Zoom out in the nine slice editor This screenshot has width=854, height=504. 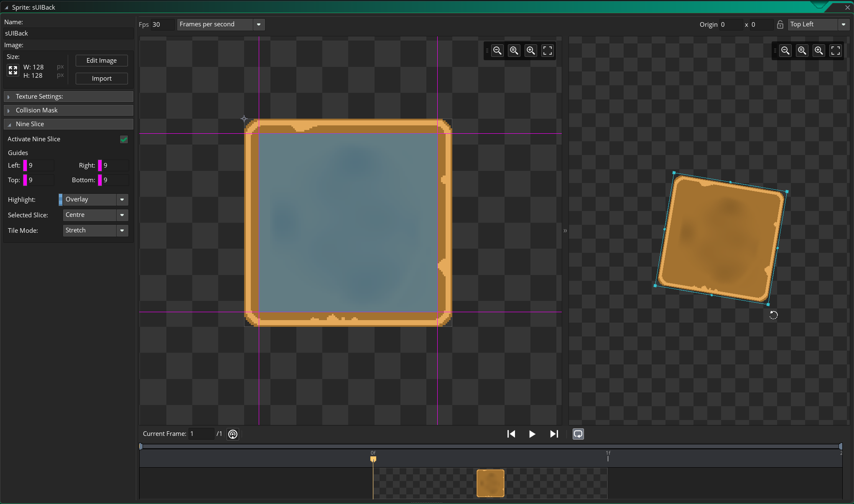tap(497, 51)
